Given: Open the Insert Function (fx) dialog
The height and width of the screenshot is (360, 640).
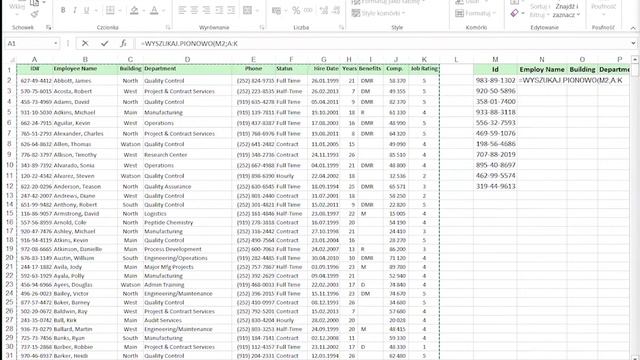Looking at the screenshot, I should point(123,43).
